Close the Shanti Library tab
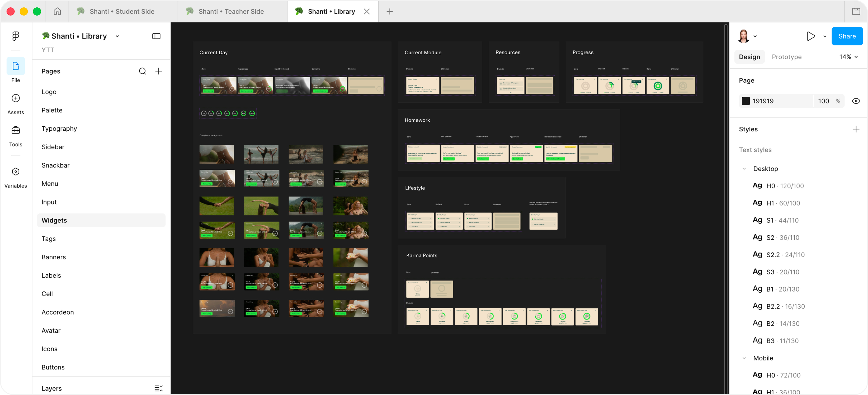Screen dimensions: 868x395 coord(367,11)
